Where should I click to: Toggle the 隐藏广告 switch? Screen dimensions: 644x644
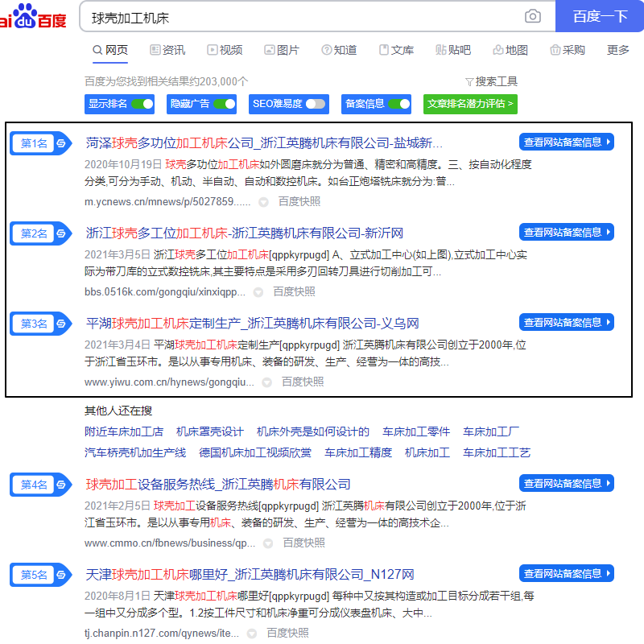point(225,104)
